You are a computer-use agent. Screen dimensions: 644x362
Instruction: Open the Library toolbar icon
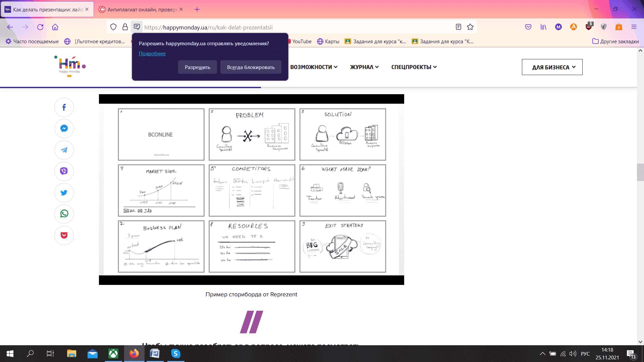coord(543,27)
